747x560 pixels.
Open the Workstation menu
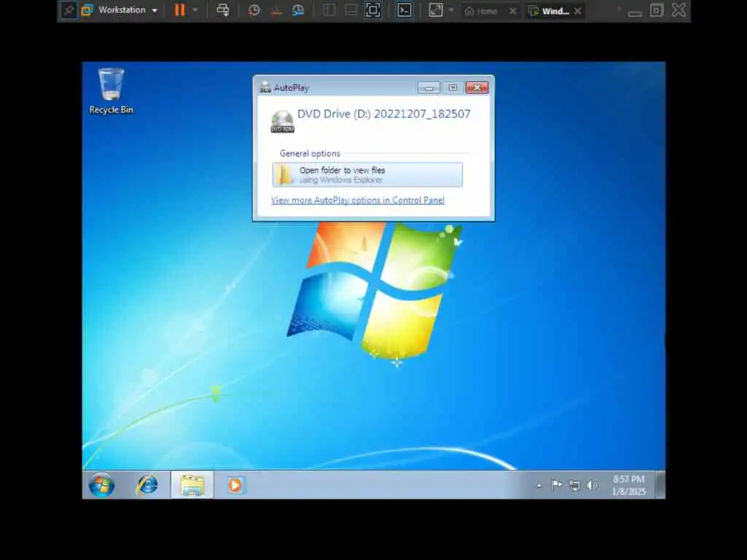click(x=120, y=10)
